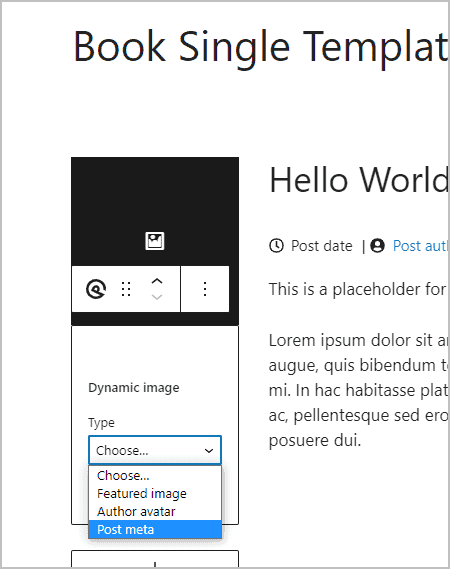Image resolution: width=450 pixels, height=569 pixels.
Task: Select Featured image from the dropdown list
Action: coord(155,494)
